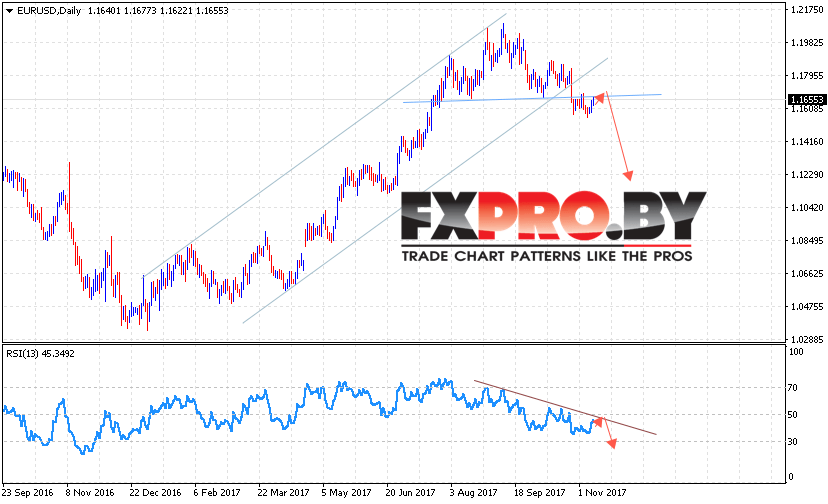Select RSI scale level 100
The width and height of the screenshot is (828, 504).
pos(796,352)
